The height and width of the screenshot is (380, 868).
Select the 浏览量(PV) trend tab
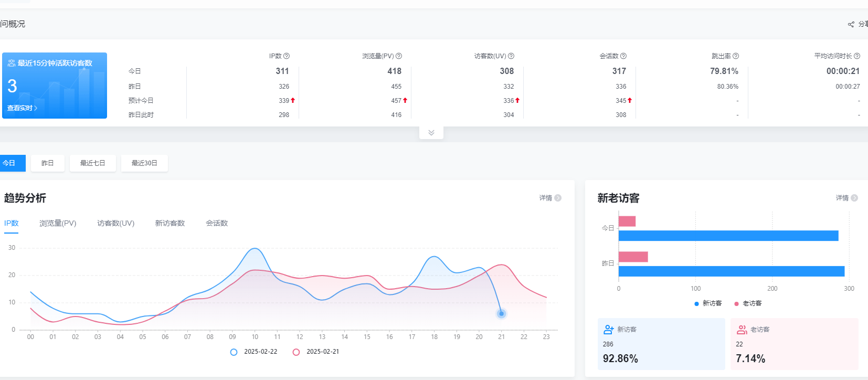pyautogui.click(x=58, y=224)
